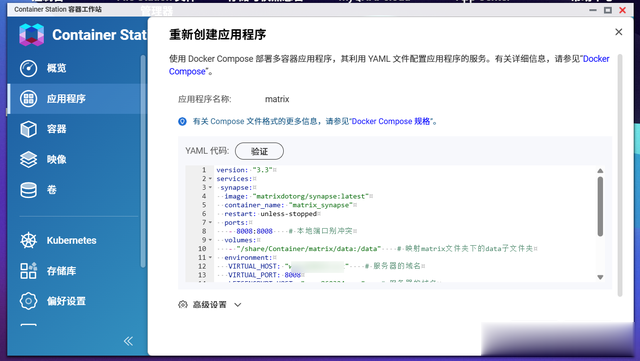Close the 重新创建应用程序 dialog

pyautogui.click(x=619, y=32)
